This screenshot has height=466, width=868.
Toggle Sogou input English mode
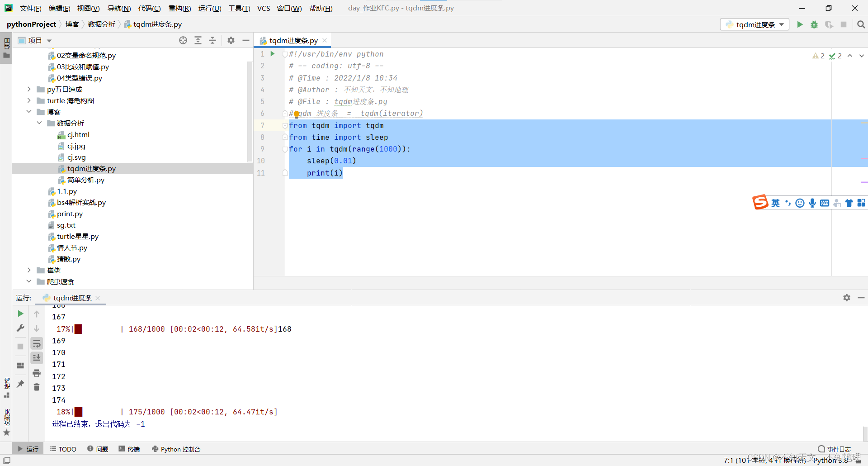click(x=776, y=203)
